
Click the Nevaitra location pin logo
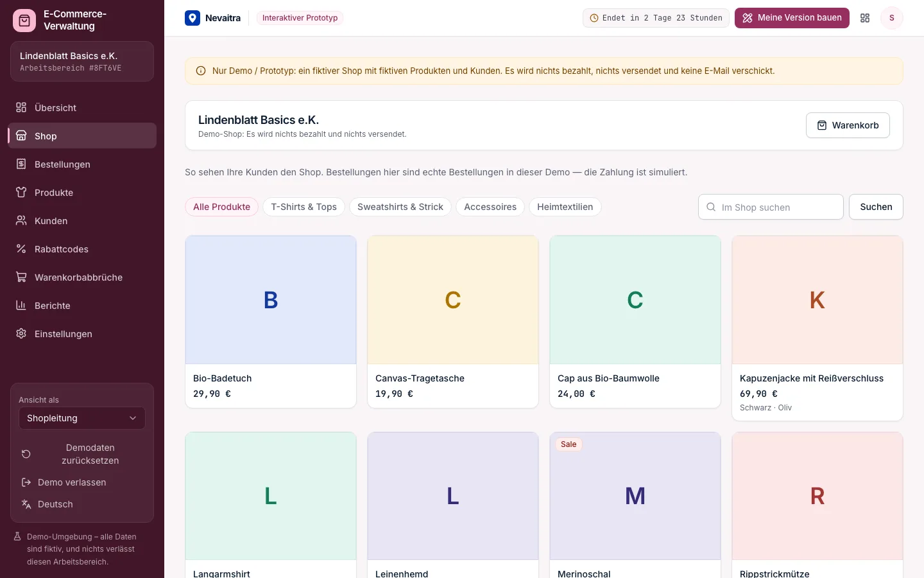(x=193, y=18)
